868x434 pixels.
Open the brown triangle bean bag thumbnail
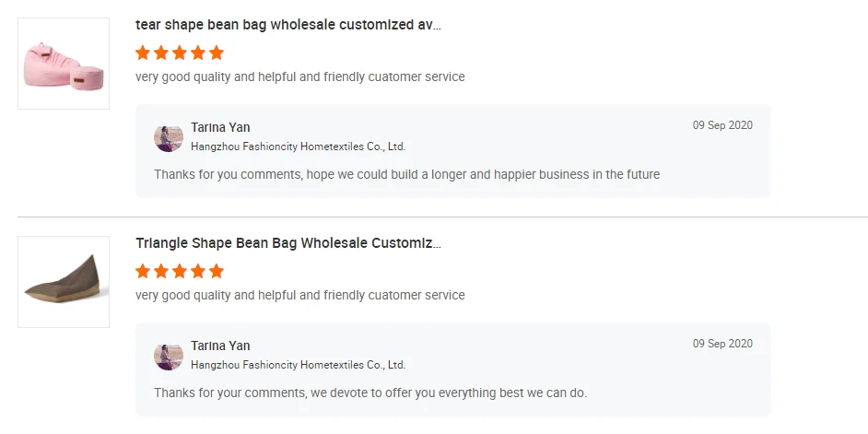[64, 282]
